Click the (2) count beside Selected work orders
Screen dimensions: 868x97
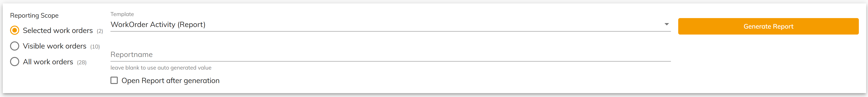100,31
